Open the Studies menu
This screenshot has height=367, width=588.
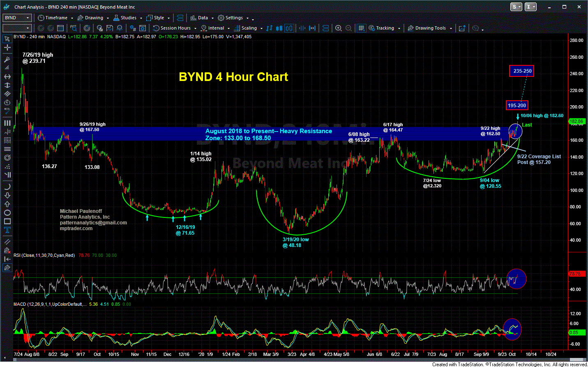(125, 18)
